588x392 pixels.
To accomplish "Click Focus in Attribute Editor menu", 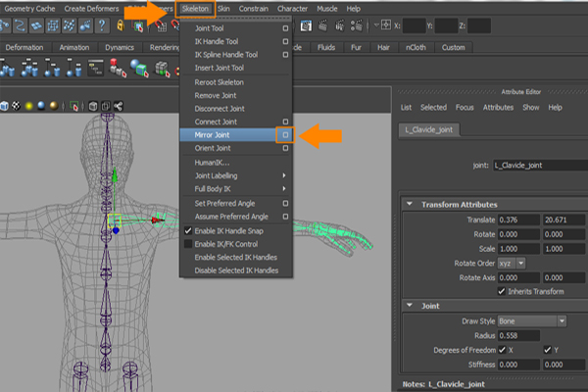I will click(465, 107).
